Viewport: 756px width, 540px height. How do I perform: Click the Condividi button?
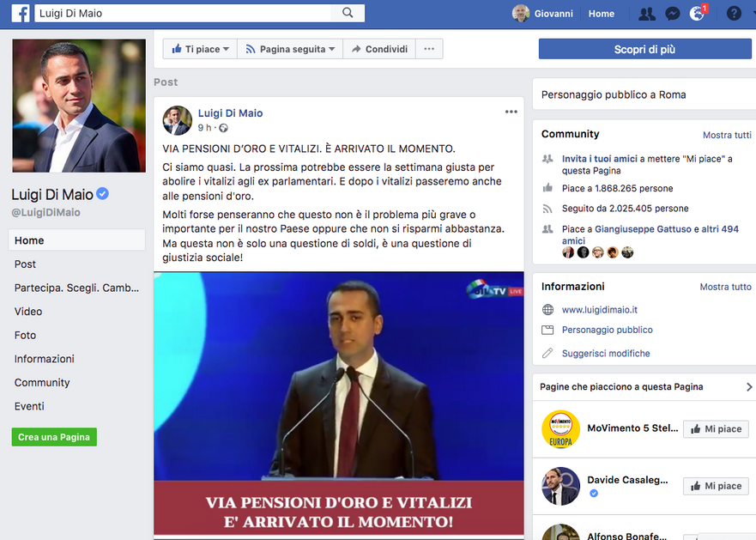379,49
